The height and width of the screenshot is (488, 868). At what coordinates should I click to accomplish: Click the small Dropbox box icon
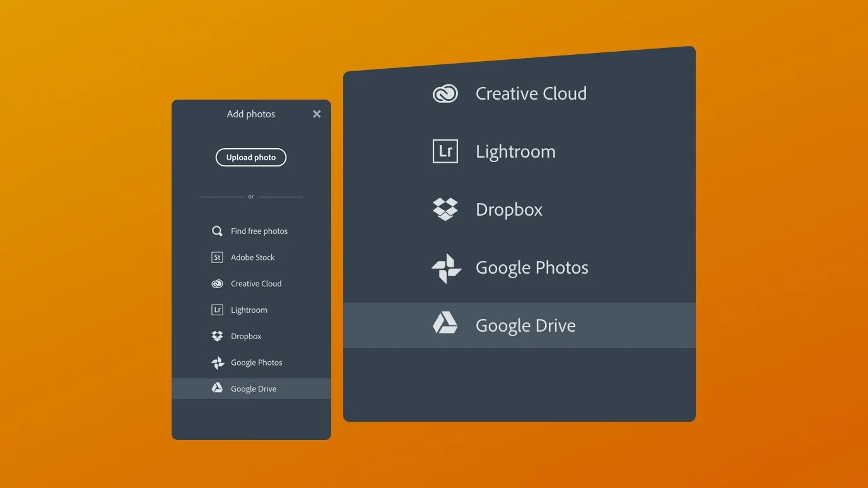click(217, 336)
